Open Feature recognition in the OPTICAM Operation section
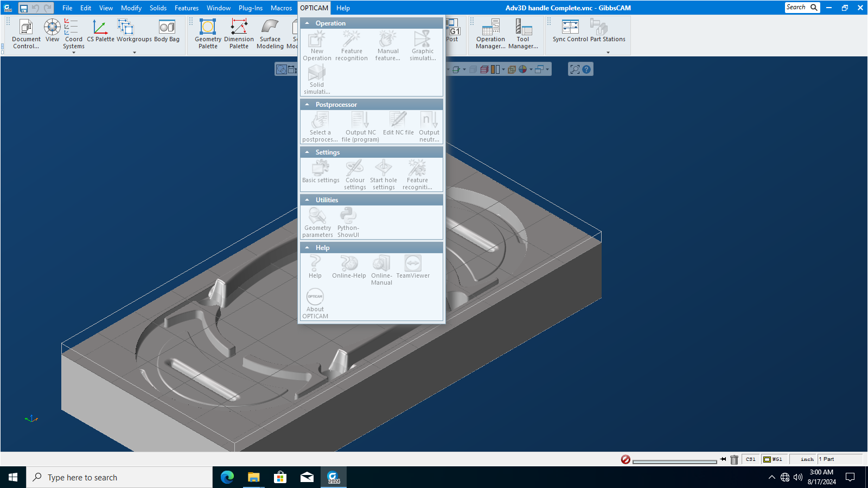The width and height of the screenshot is (868, 488). pyautogui.click(x=352, y=46)
